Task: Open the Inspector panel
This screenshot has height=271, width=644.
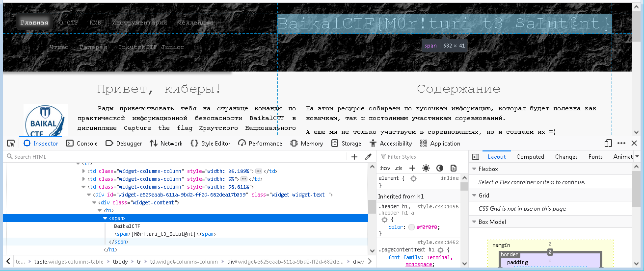Action: [41, 144]
